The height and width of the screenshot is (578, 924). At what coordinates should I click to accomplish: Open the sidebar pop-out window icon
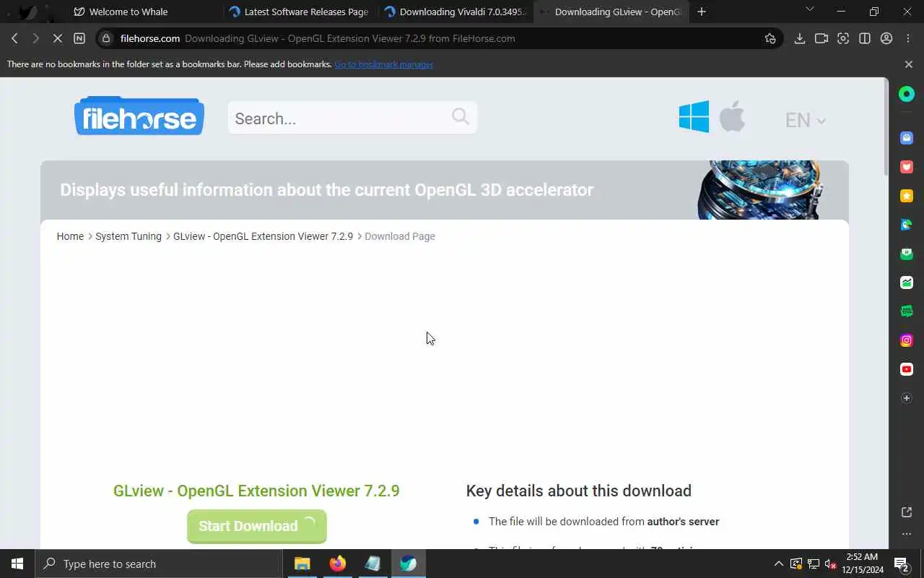tap(907, 512)
